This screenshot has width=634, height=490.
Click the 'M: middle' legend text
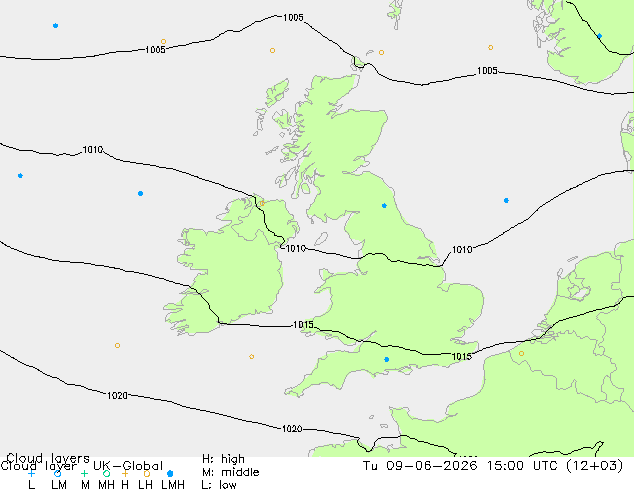pos(231,472)
